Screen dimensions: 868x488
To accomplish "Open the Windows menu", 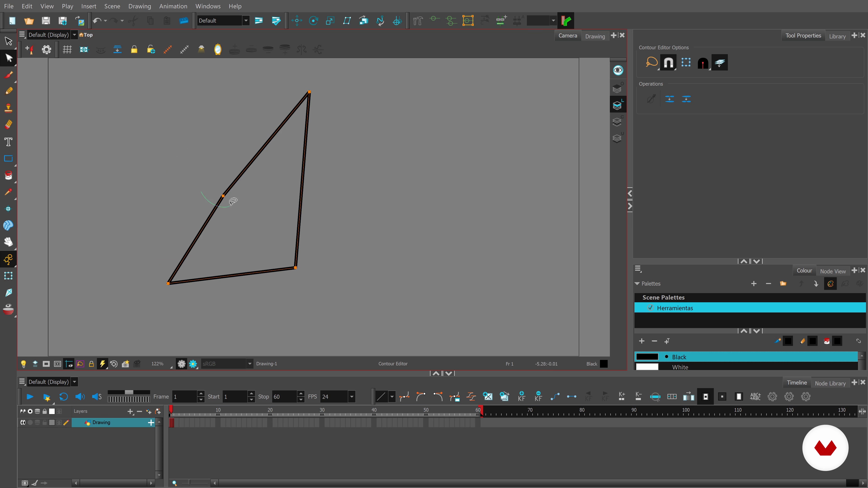I will (x=208, y=6).
